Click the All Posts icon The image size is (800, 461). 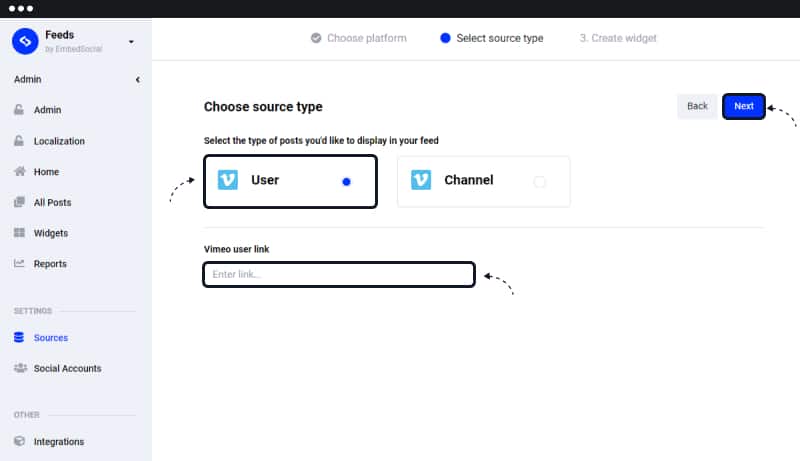19,202
